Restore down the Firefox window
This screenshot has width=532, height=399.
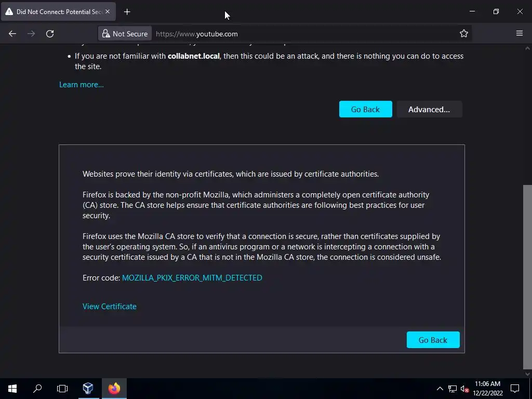(x=496, y=11)
